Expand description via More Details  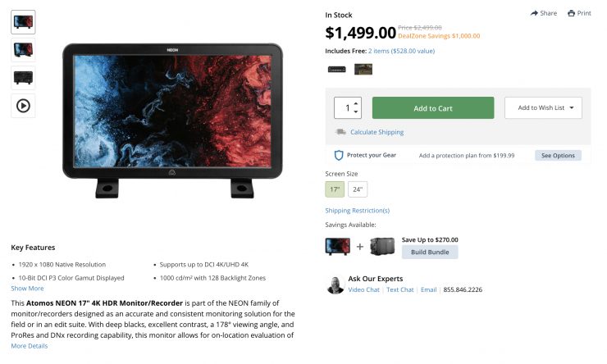point(30,346)
